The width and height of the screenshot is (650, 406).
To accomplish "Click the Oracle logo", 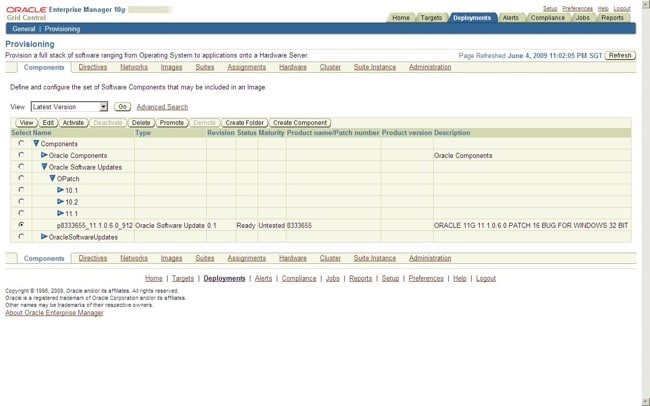I will click(27, 9).
